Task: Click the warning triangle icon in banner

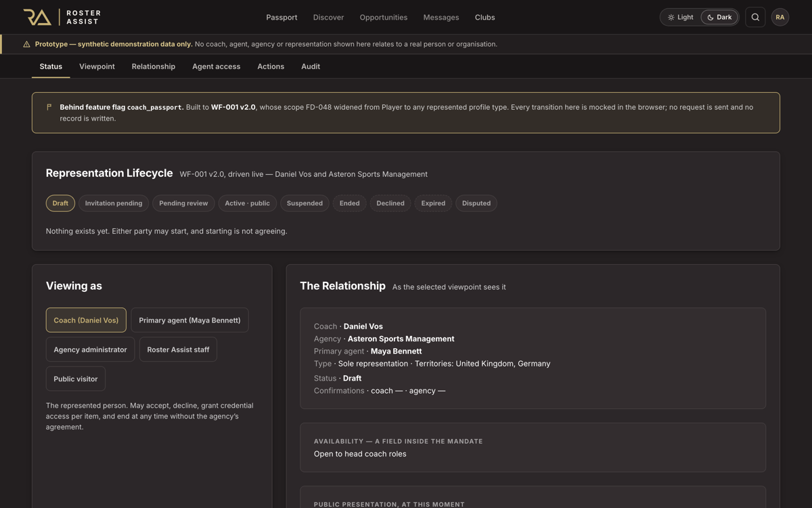Action: [x=26, y=44]
